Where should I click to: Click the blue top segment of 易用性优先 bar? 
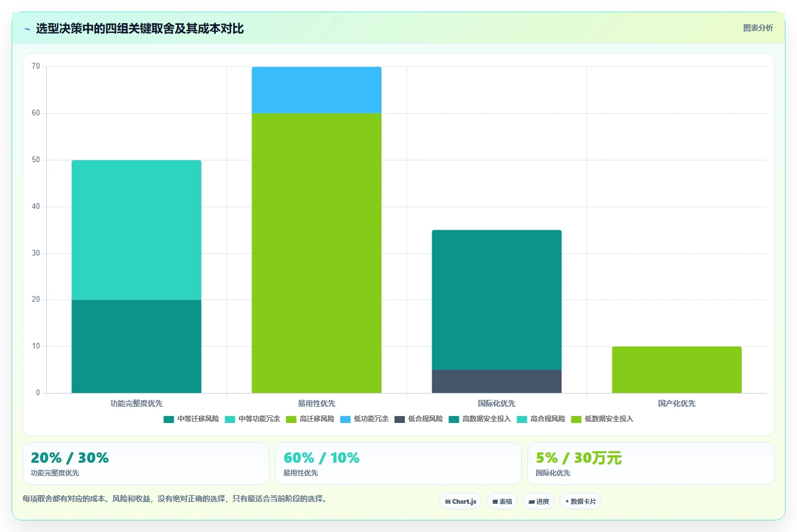pyautogui.click(x=316, y=90)
